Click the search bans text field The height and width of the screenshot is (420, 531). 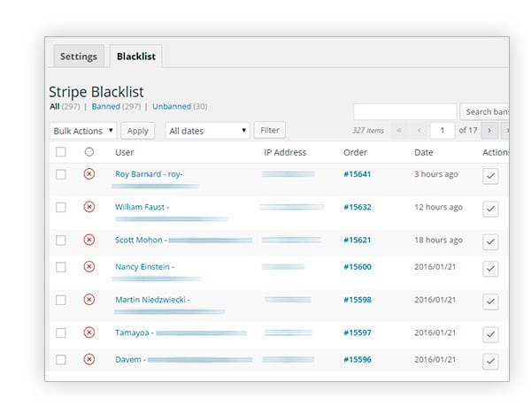tap(405, 111)
